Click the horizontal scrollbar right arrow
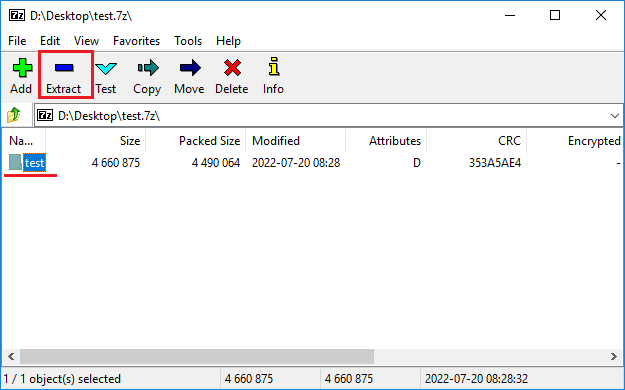 614,357
